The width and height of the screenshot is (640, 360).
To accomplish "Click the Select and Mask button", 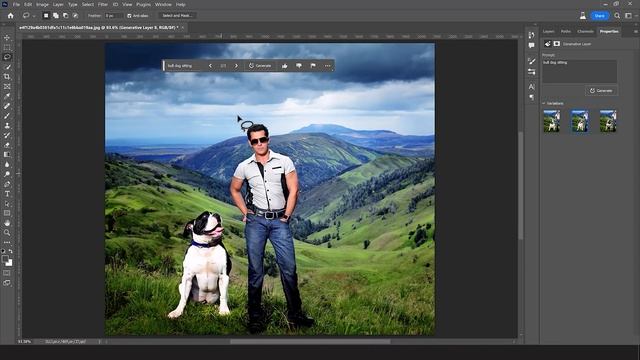I will [x=177, y=16].
